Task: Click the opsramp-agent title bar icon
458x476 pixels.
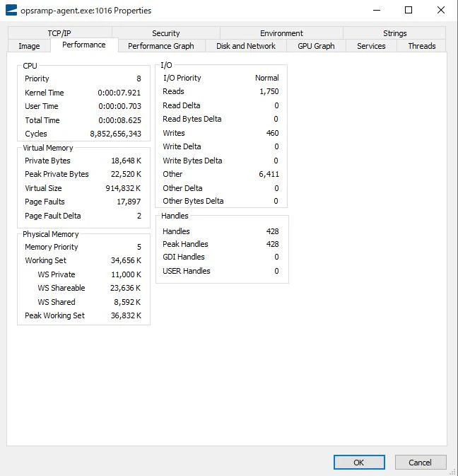Action: [x=11, y=10]
